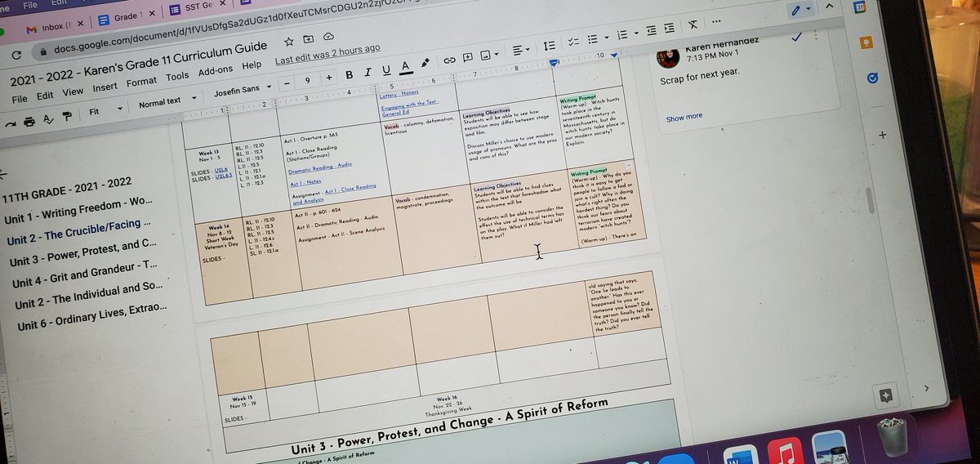Resolve the comment with the checkmark
980x464 pixels.
[796, 36]
